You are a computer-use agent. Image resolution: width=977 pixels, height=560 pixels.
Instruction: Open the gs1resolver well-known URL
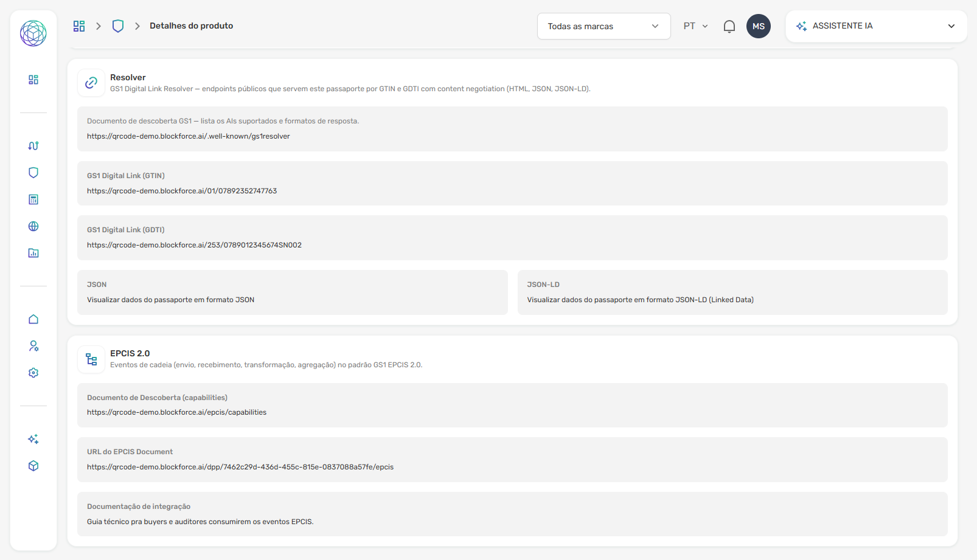(189, 136)
